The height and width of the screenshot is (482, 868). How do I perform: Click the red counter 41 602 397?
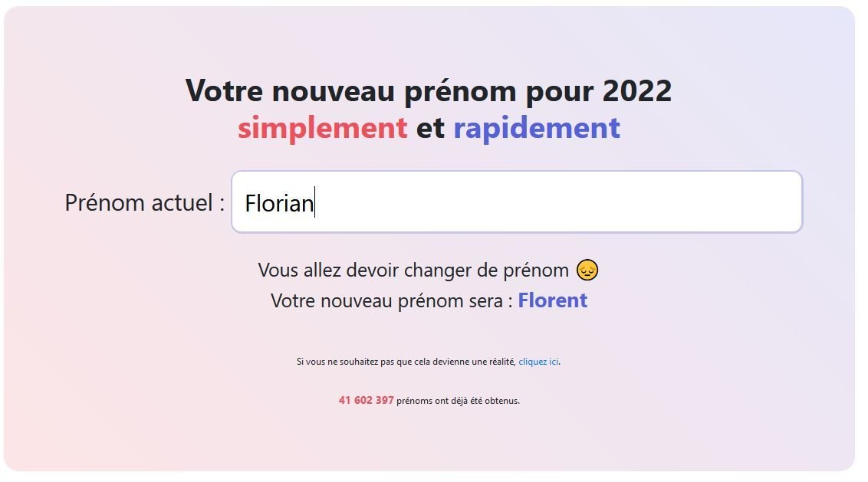[x=366, y=400]
